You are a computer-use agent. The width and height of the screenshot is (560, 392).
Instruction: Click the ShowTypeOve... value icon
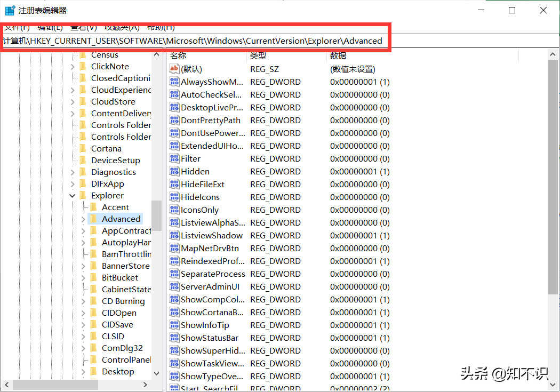coord(174,377)
